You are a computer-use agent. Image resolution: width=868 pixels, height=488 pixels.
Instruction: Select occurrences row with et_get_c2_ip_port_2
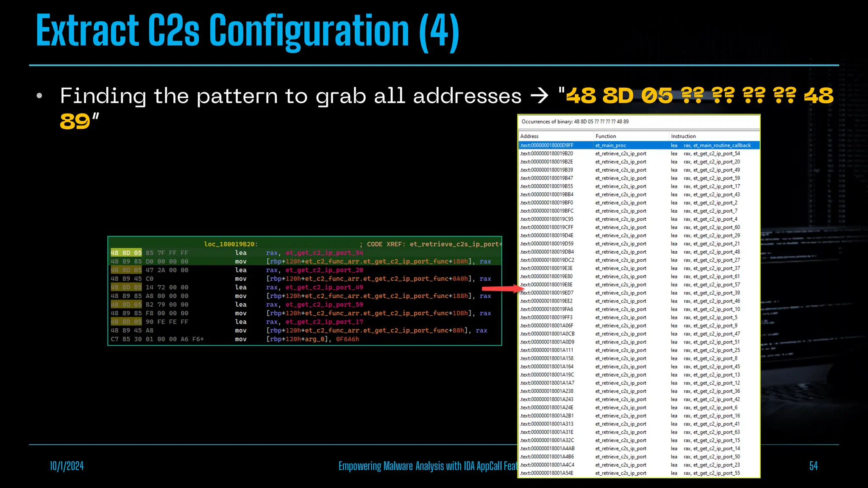tap(639, 202)
